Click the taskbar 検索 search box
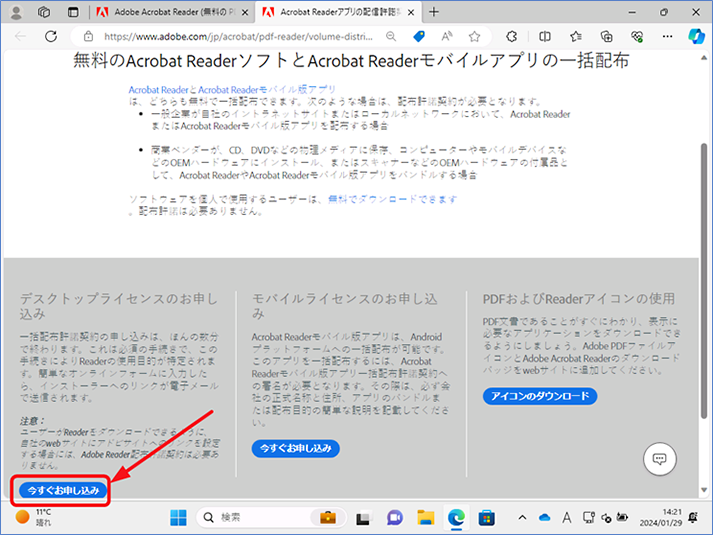 point(271,517)
